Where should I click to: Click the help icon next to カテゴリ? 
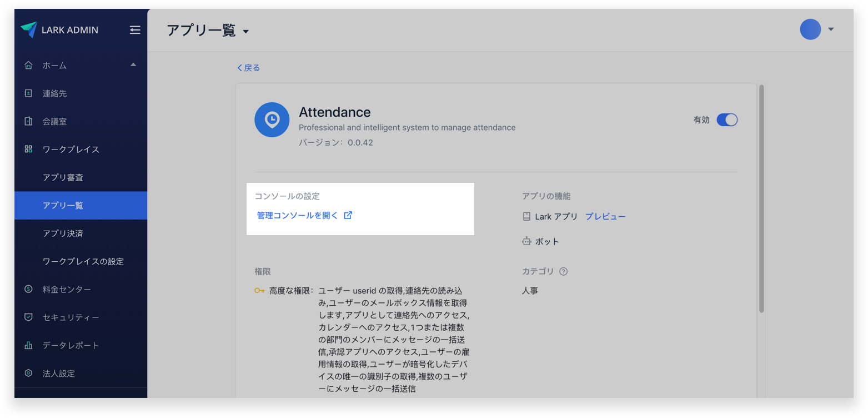563,271
